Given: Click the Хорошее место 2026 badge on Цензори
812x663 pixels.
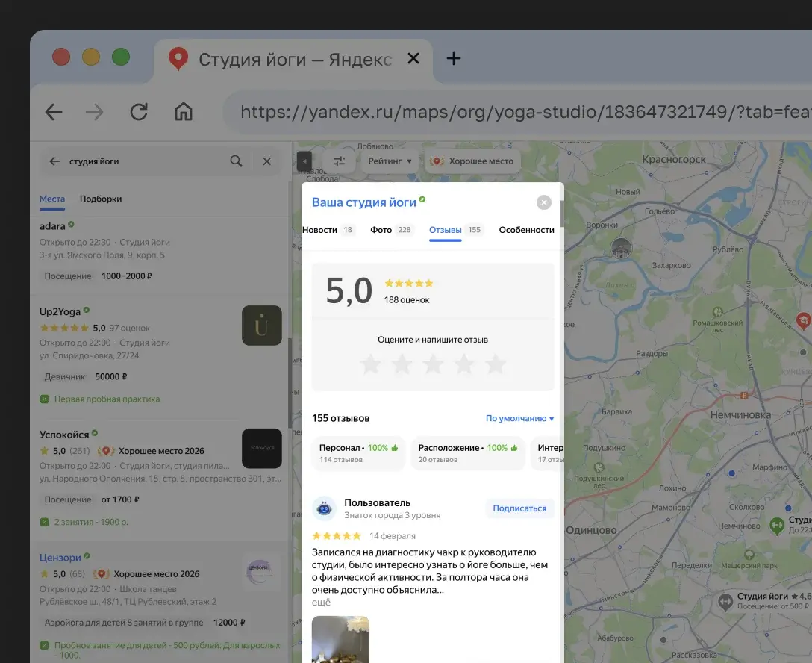Looking at the screenshot, I should click(x=146, y=574).
